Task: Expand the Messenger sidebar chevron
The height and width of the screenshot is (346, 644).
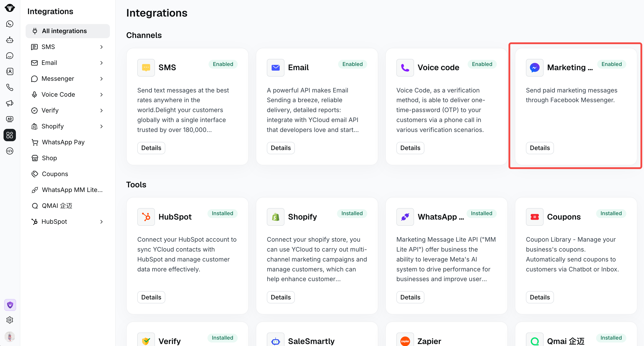Action: tap(101, 79)
